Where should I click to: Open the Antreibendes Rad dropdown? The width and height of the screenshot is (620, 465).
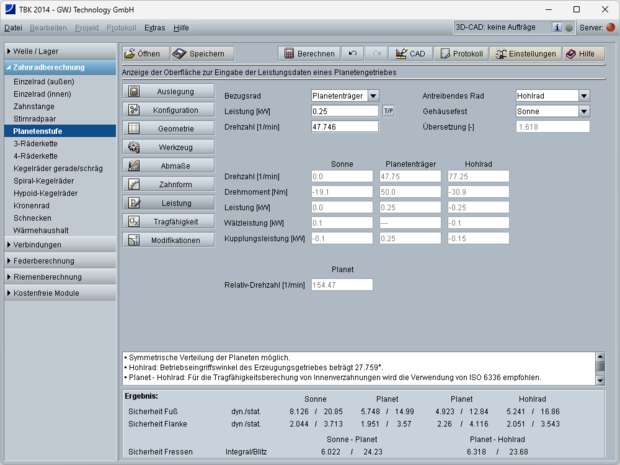(x=583, y=95)
